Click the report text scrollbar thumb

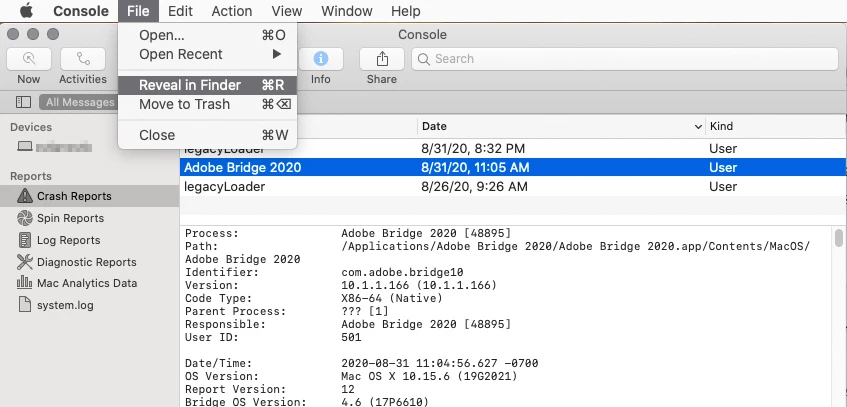click(838, 237)
